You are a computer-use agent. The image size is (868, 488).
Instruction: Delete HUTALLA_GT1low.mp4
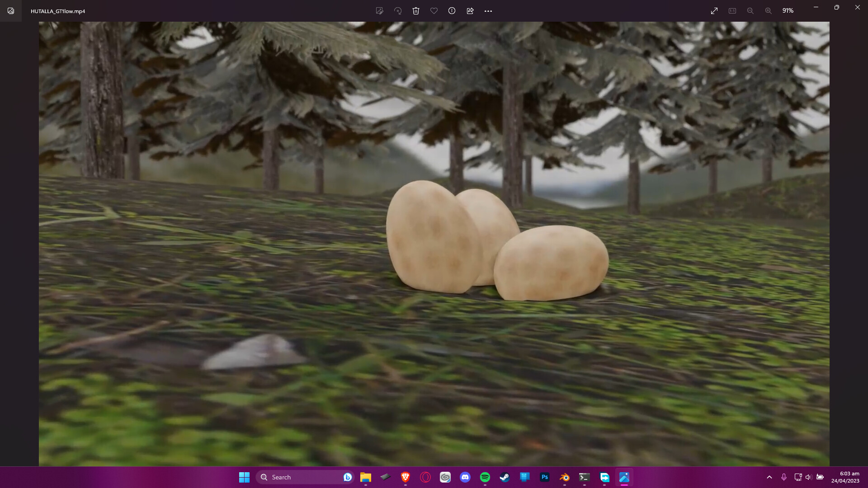coord(416,10)
